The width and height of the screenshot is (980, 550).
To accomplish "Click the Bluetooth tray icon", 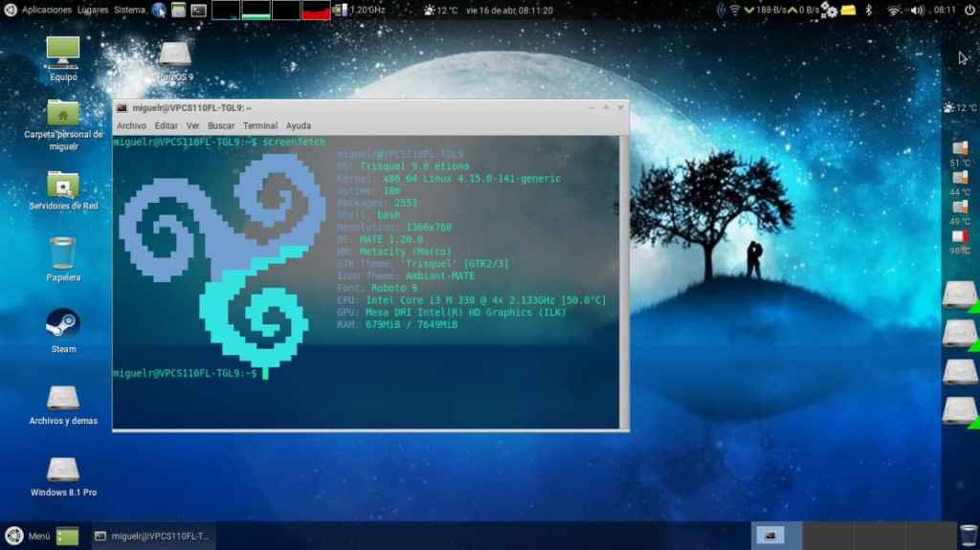I will click(x=869, y=10).
